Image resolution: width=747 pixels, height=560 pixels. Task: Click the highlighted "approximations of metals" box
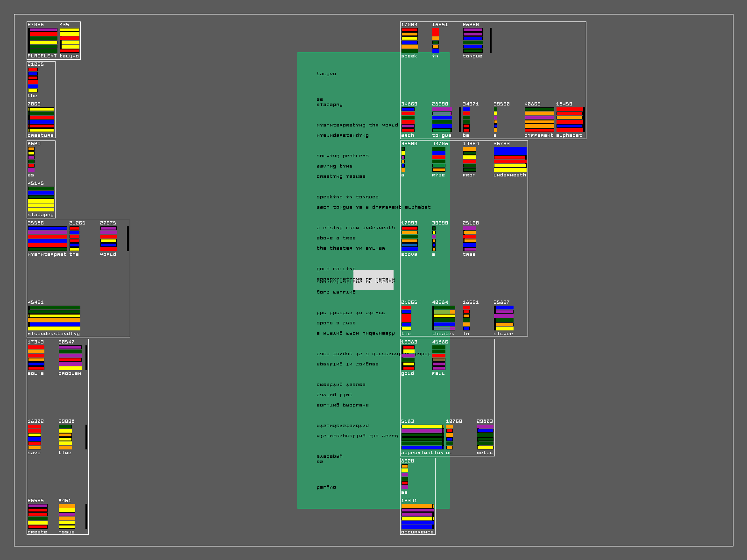tap(373, 280)
